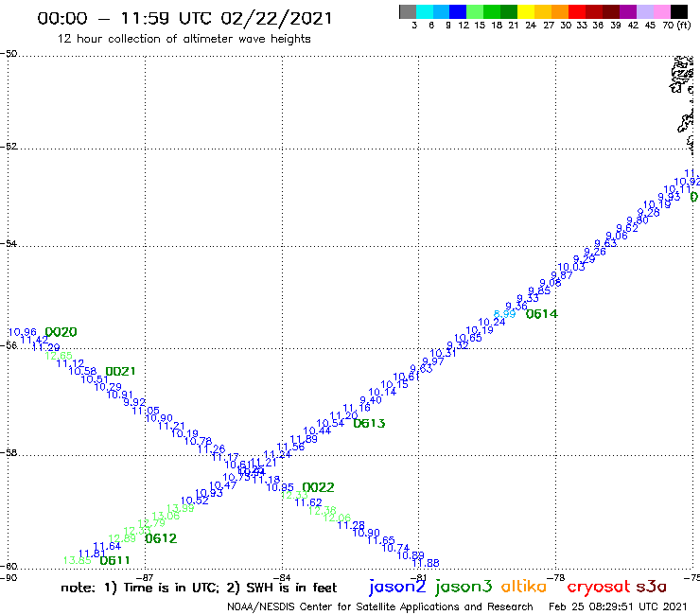Click the 13.99 wave height value
Screen dimensions: 700x615
click(x=181, y=508)
